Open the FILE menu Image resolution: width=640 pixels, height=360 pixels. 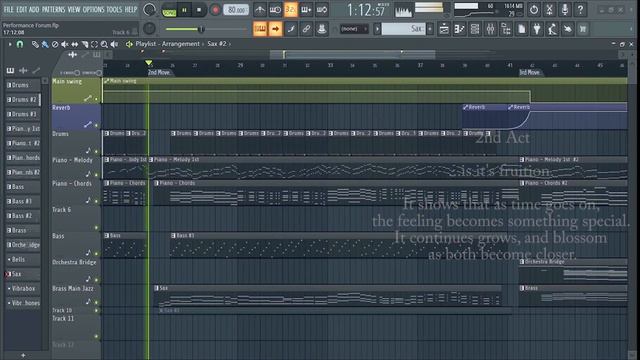(9, 9)
